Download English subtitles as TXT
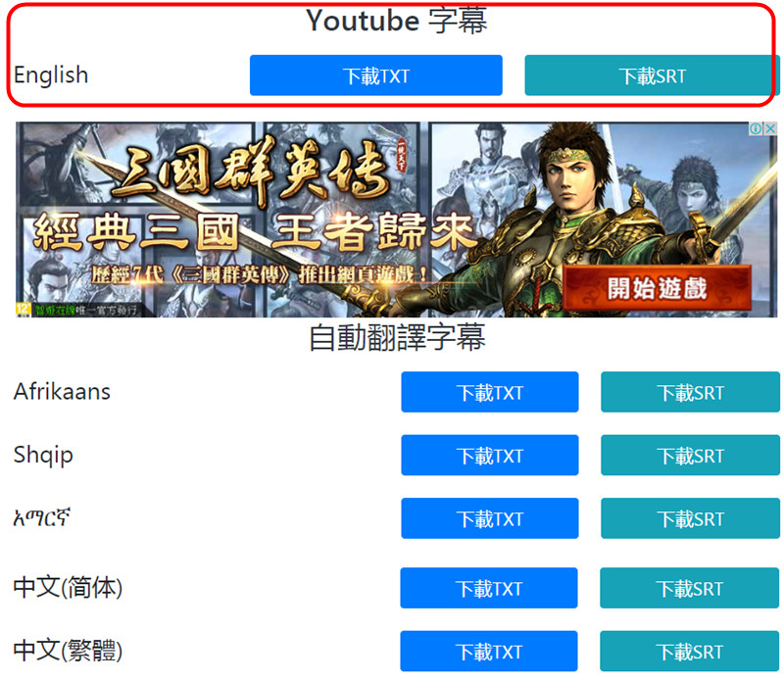The image size is (784, 680). [376, 75]
